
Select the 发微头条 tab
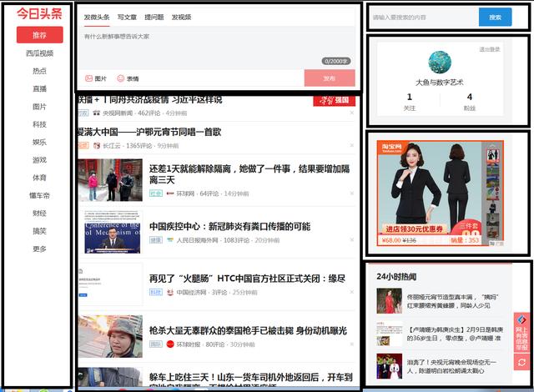click(97, 18)
